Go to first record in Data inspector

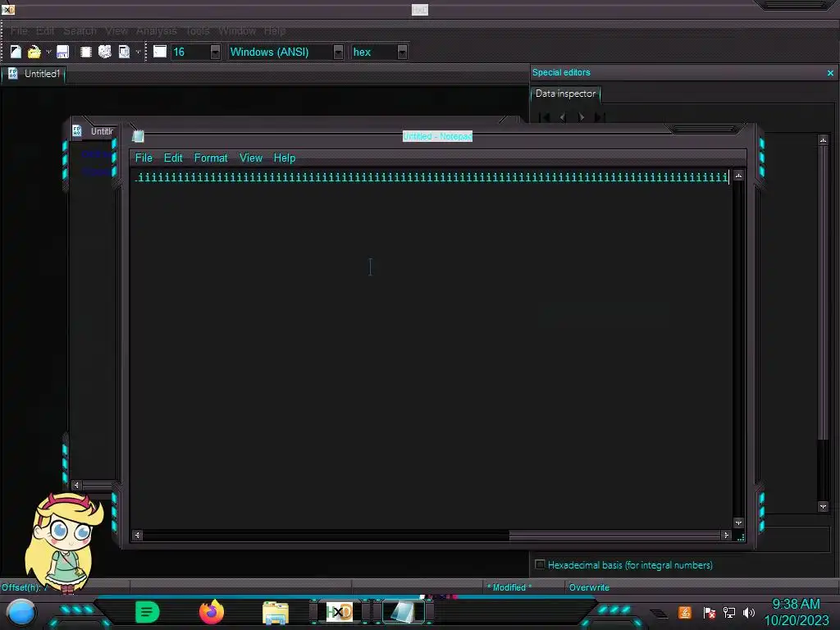[545, 116]
